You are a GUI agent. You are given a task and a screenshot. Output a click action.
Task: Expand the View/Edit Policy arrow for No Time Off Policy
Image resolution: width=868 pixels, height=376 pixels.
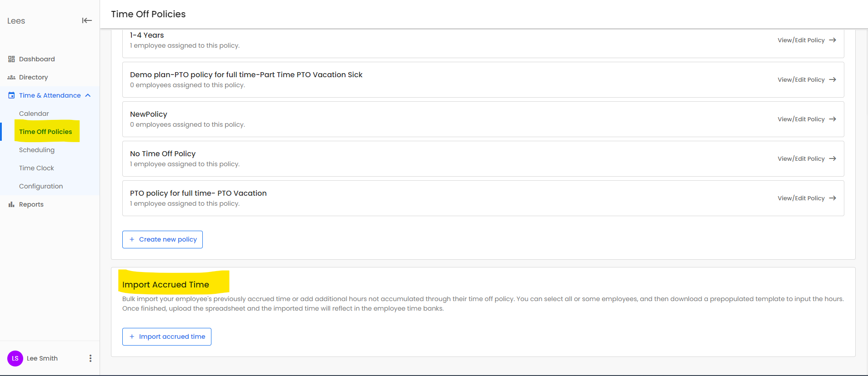tap(833, 158)
